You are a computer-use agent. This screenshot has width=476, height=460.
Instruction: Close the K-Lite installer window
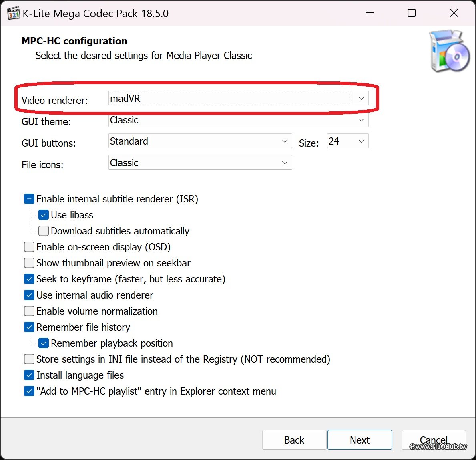(454, 13)
